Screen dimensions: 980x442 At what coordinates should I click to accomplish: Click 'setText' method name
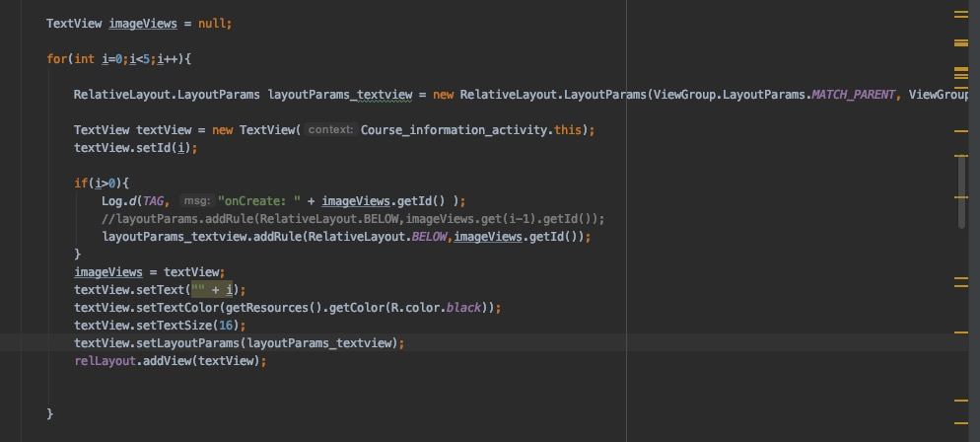(x=161, y=290)
